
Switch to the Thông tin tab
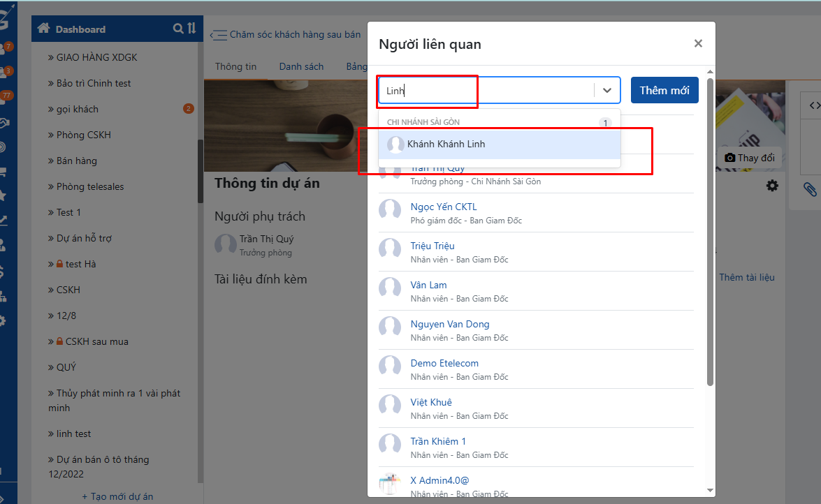(x=235, y=66)
